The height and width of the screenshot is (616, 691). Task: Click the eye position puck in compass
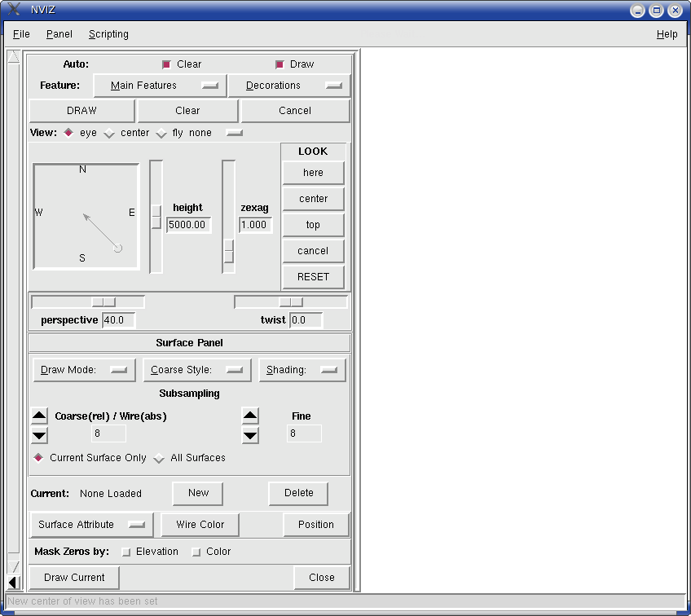click(x=117, y=248)
